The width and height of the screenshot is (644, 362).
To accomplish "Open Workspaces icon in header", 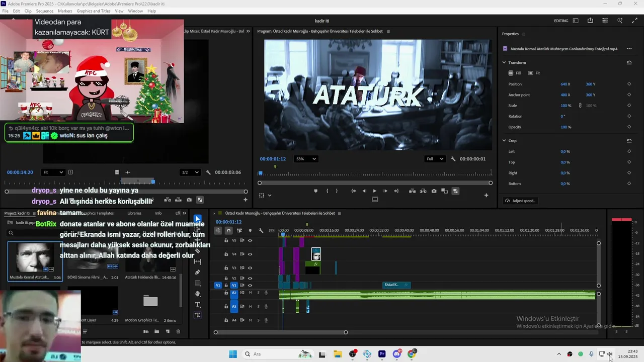I will pos(576,21).
